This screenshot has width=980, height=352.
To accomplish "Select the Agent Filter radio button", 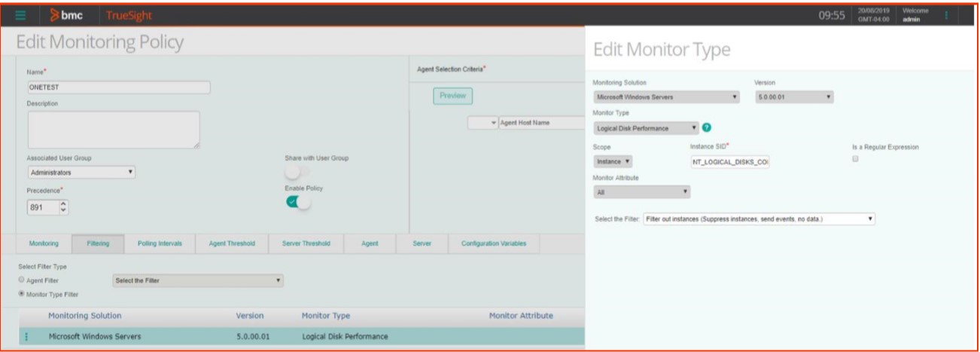I will [x=21, y=280].
